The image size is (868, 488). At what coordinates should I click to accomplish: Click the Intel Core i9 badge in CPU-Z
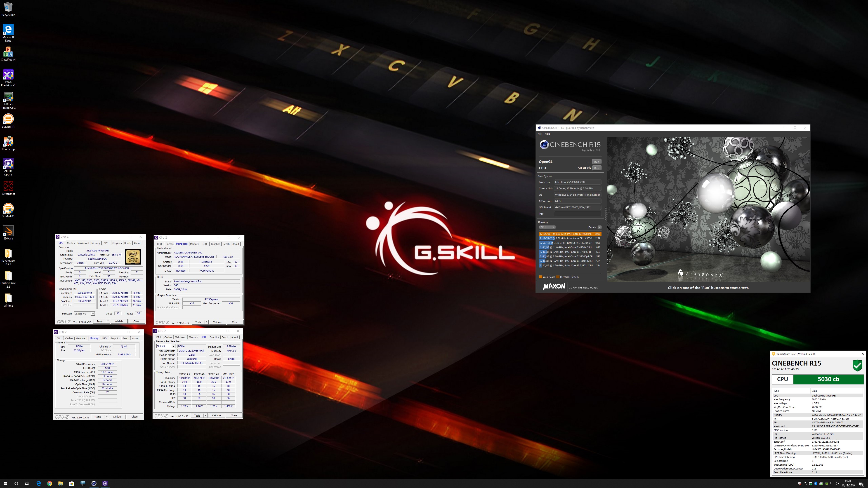pyautogui.click(x=133, y=257)
